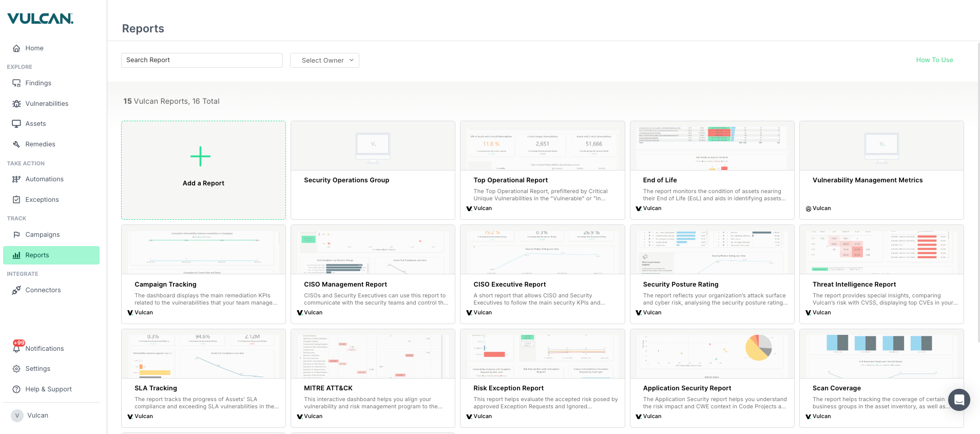This screenshot has width=980, height=434.
Task: Click the Vulcan user avatar
Action: (17, 416)
